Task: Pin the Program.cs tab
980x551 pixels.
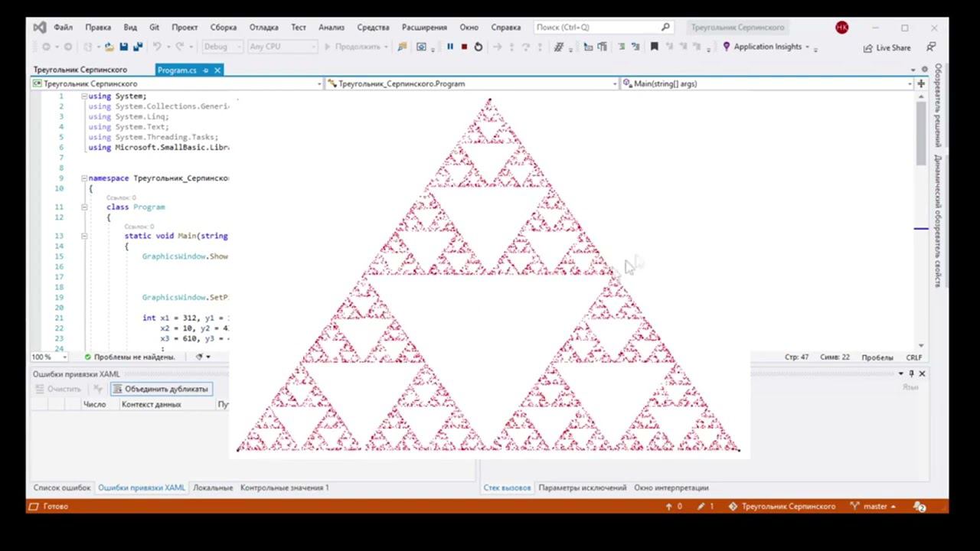Action: (x=205, y=70)
